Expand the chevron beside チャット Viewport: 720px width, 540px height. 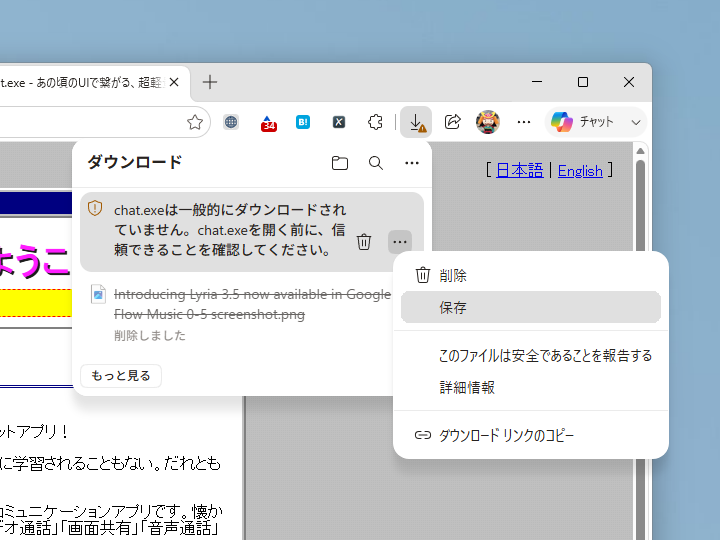[x=636, y=123]
